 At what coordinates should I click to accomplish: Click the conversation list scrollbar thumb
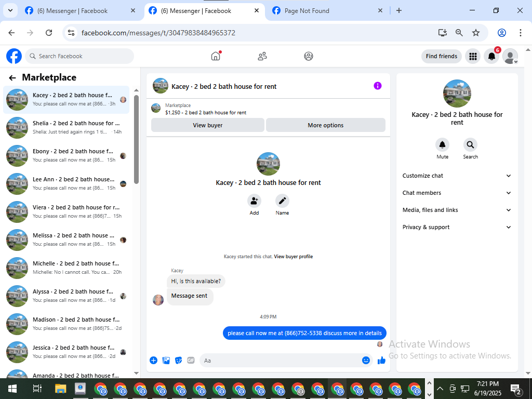tap(137, 139)
